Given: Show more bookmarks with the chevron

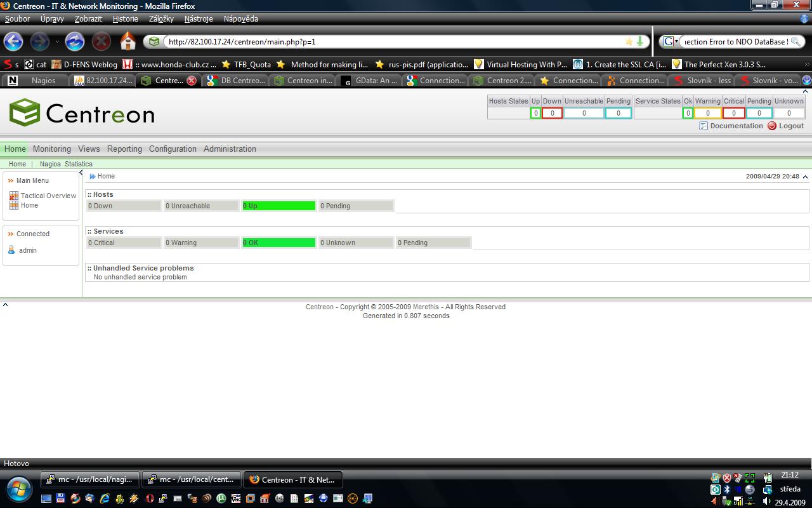Looking at the screenshot, I should click(806, 64).
